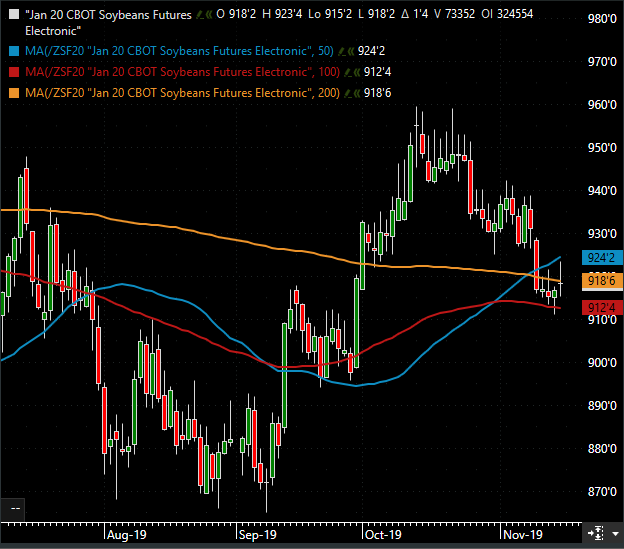The height and width of the screenshot is (549, 624).
Task: Click the 940'0 price axis label
Action: (x=602, y=191)
